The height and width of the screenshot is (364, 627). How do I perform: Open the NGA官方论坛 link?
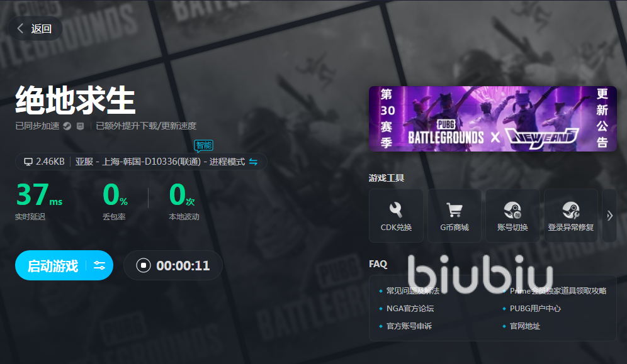tap(410, 309)
